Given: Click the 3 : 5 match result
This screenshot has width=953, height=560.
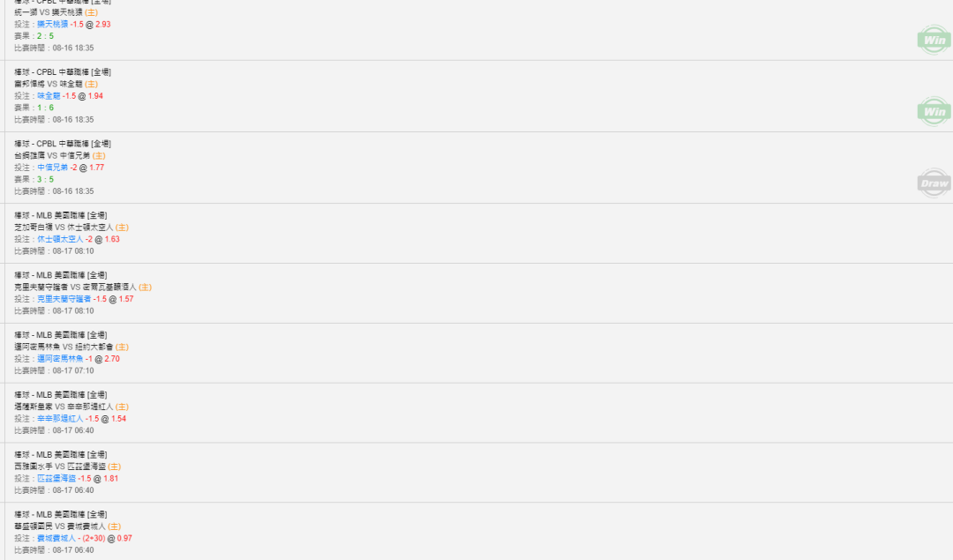Looking at the screenshot, I should click(46, 180).
